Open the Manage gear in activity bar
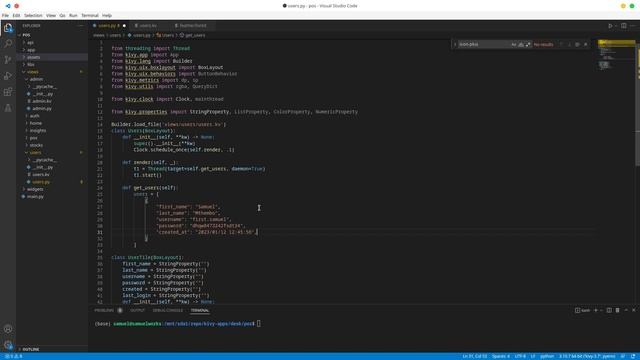 coord(8,345)
